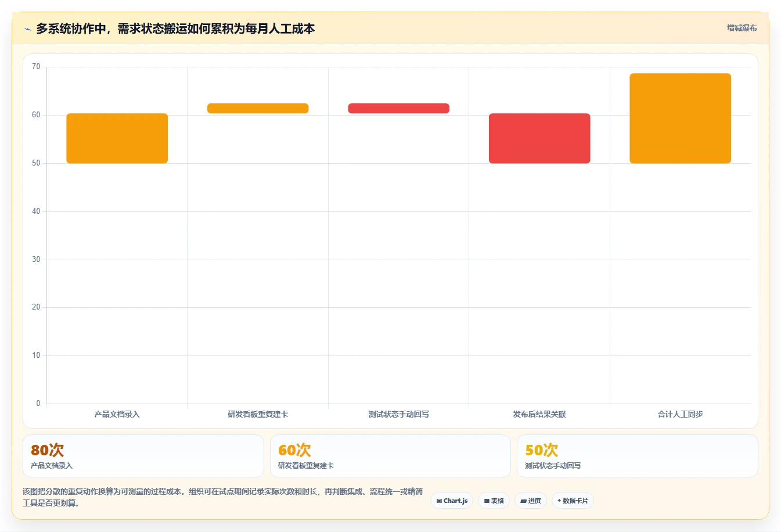Click the y-axis value 0

[38, 404]
